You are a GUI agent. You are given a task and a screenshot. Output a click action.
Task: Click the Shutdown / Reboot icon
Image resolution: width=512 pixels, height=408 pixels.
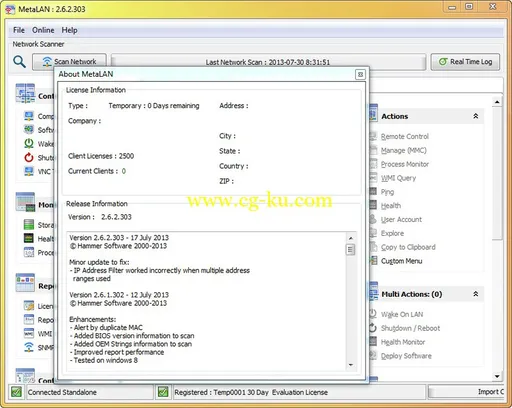373,328
